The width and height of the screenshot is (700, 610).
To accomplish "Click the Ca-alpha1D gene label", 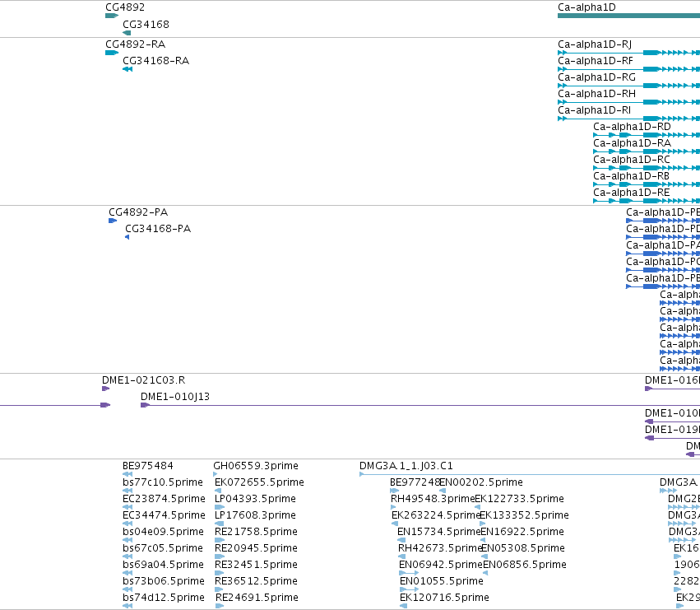I will point(586,7).
